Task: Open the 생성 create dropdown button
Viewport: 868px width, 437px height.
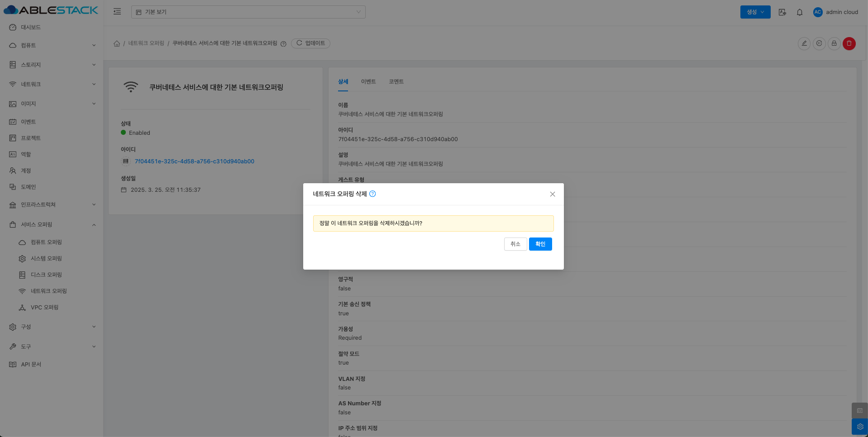Action: click(x=755, y=12)
